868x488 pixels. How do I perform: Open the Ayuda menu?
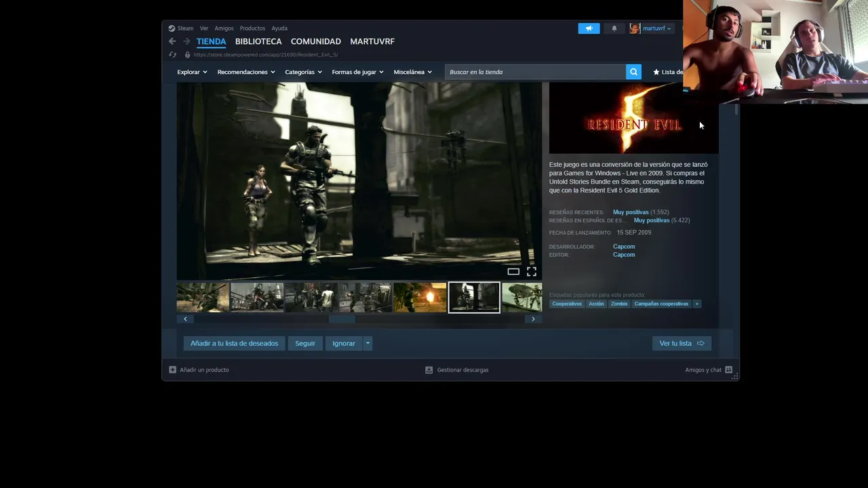(x=279, y=28)
